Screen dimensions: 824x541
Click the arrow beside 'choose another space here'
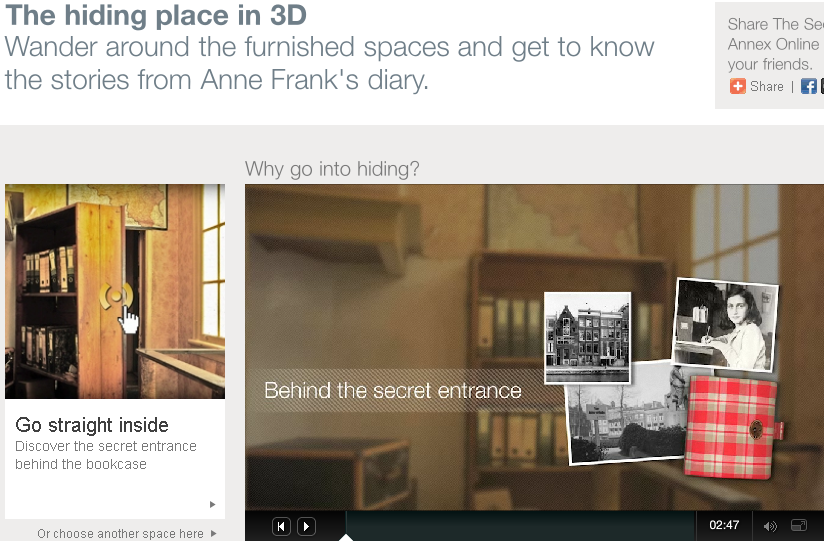coord(213,533)
